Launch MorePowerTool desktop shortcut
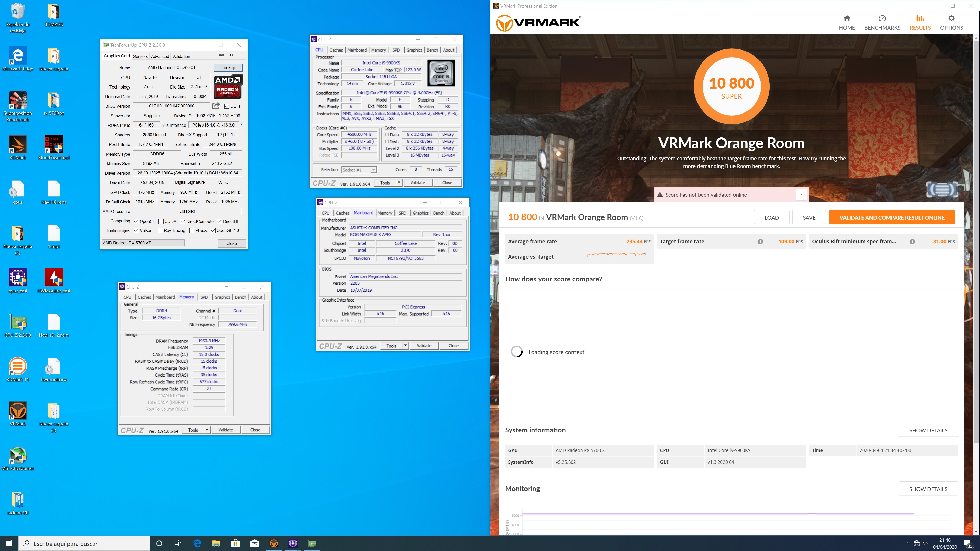 click(54, 147)
